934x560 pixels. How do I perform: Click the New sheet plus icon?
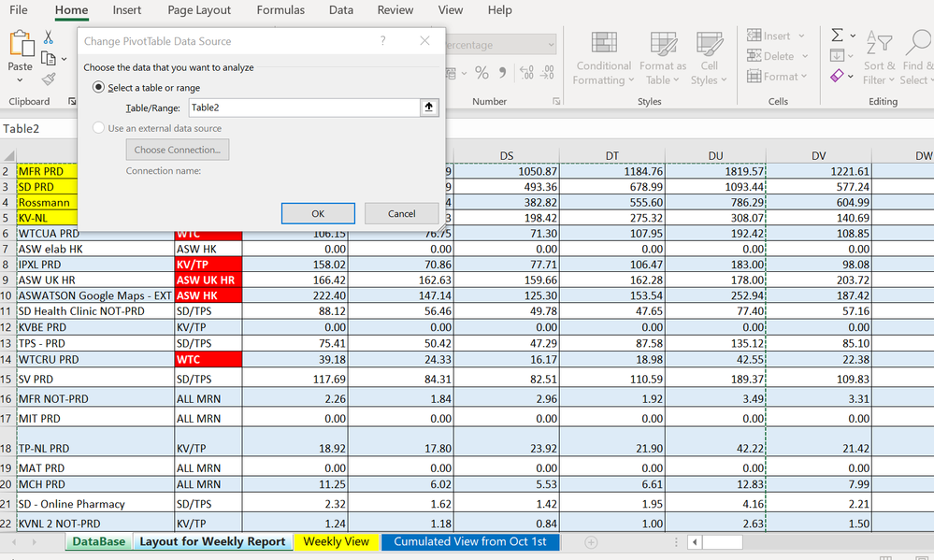tap(591, 542)
